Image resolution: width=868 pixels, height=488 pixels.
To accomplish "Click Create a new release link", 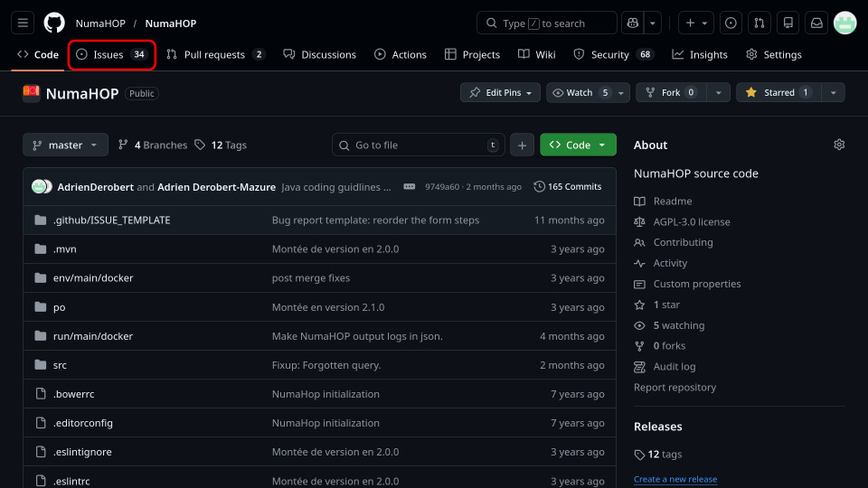I will click(675, 479).
